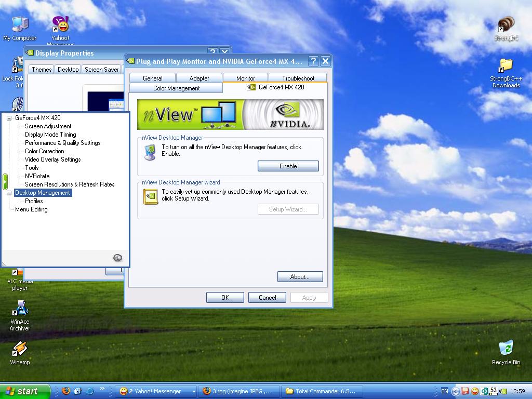532x399 pixels.
Task: Click the help question mark in the NVIDIA dialog
Action: [x=313, y=61]
